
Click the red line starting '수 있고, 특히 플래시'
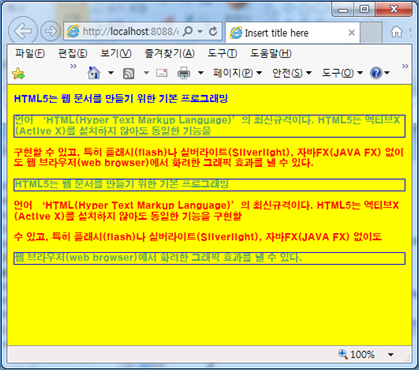pos(197,237)
